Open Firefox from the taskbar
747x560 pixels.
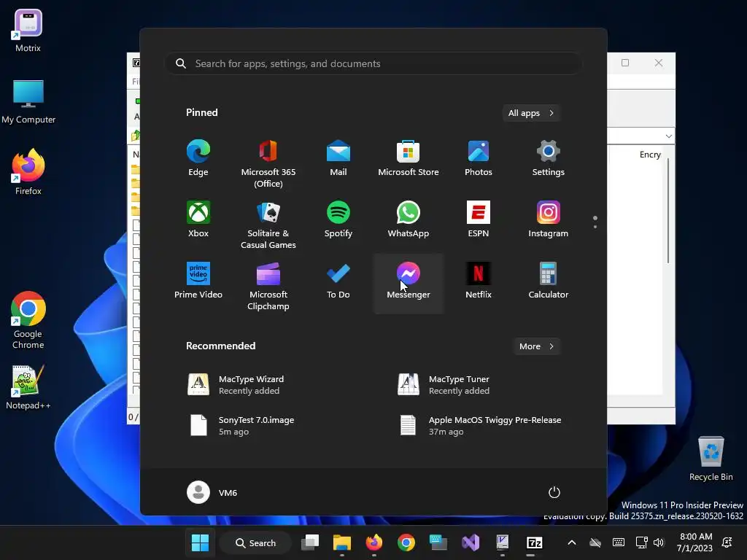click(374, 542)
